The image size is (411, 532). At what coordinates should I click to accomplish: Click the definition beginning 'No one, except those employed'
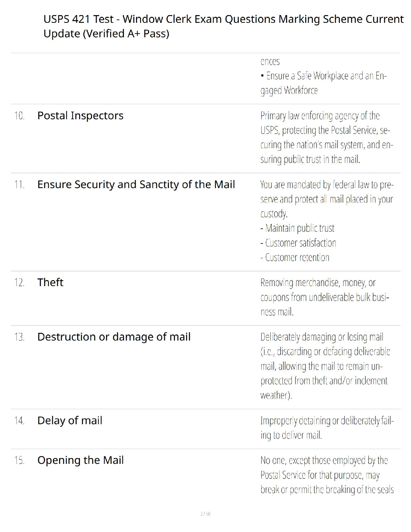click(327, 475)
